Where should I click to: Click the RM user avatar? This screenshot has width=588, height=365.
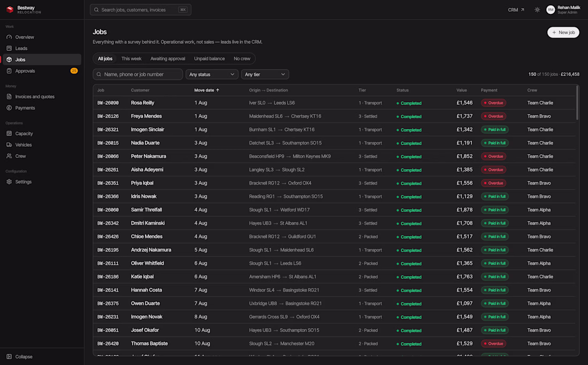tap(551, 10)
